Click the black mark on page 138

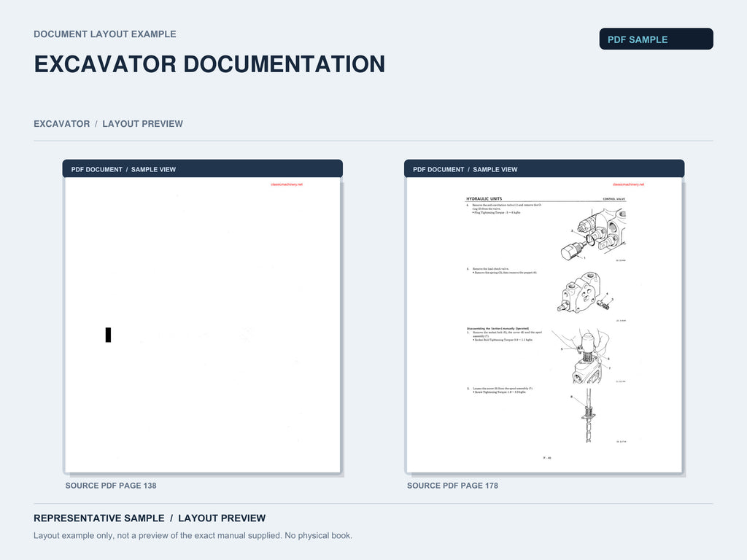click(x=108, y=335)
